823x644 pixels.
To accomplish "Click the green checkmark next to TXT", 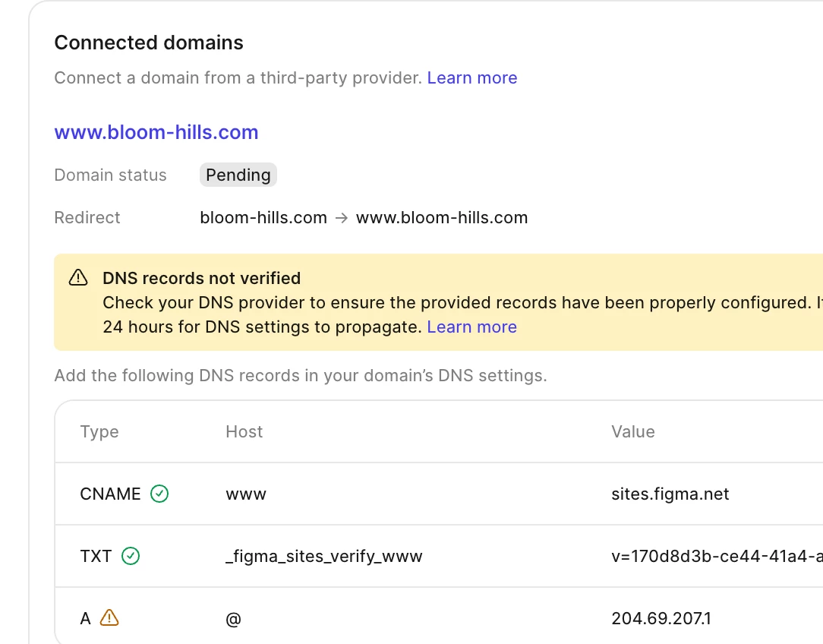I will [x=131, y=556].
